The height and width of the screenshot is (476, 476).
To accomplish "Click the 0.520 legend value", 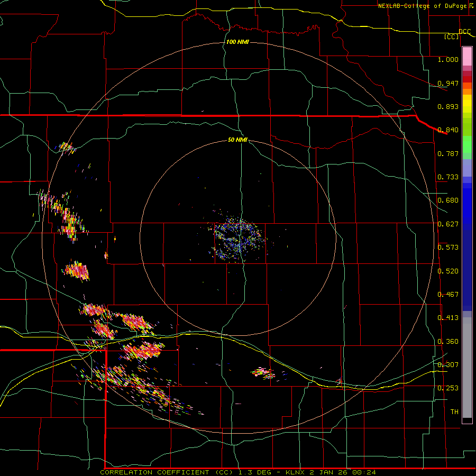I will point(448,271).
